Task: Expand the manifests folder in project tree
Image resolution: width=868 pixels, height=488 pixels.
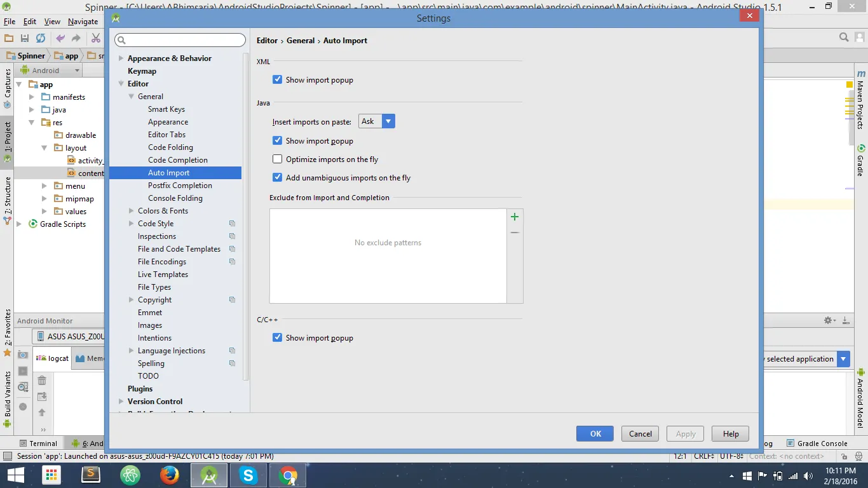Action: (32, 97)
